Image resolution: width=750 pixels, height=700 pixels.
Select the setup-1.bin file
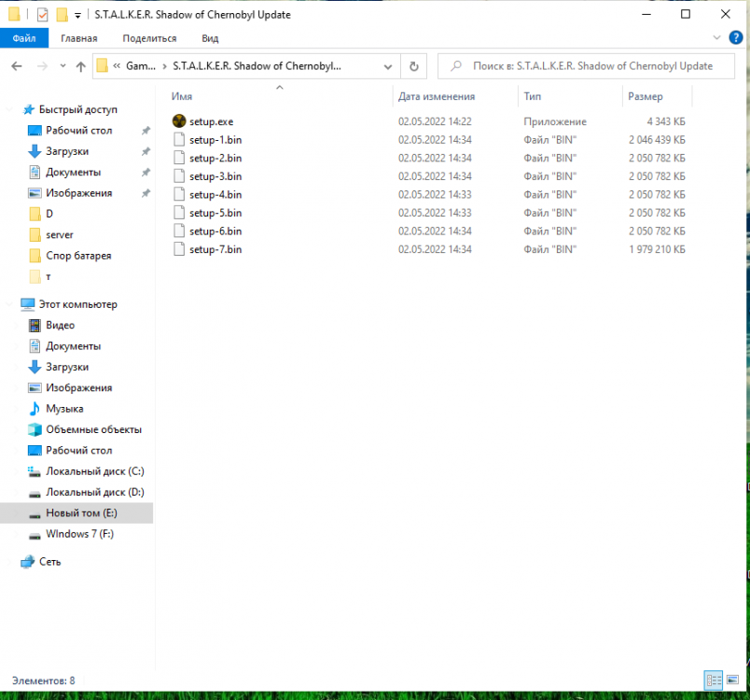(215, 140)
